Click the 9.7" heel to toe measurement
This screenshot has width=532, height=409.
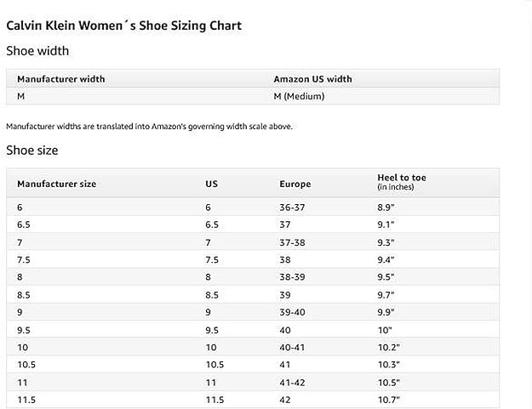tap(386, 295)
